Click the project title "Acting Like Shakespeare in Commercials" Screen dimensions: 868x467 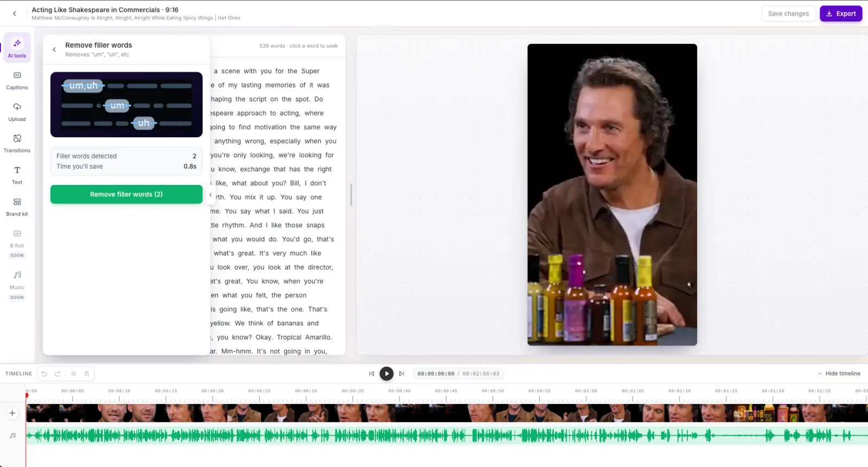(x=96, y=10)
